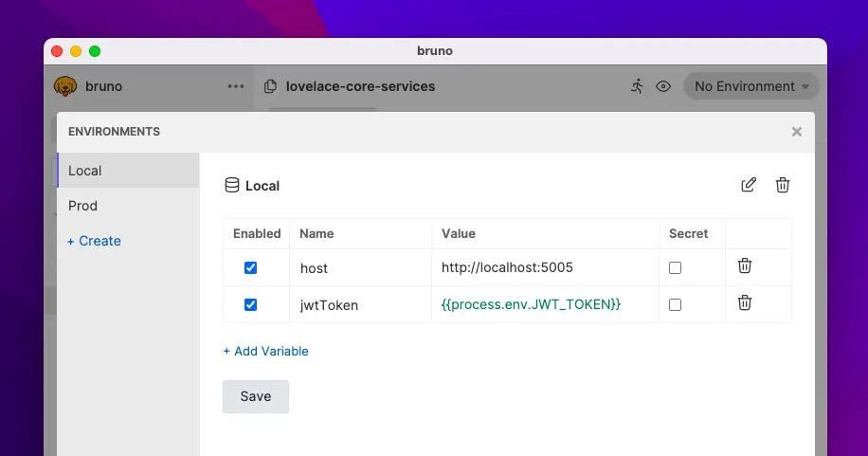The image size is (868, 456).
Task: Click the Local environment heading text
Action: 262,186
